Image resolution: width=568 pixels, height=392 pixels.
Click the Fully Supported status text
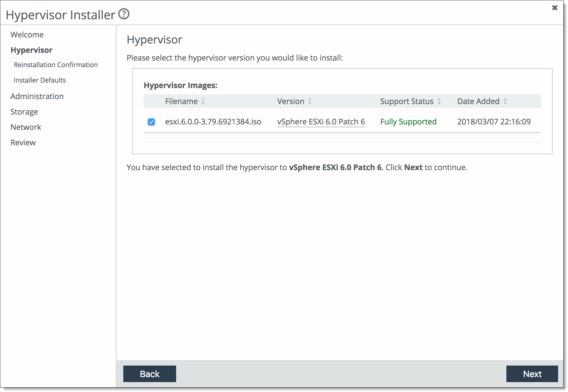tap(408, 122)
